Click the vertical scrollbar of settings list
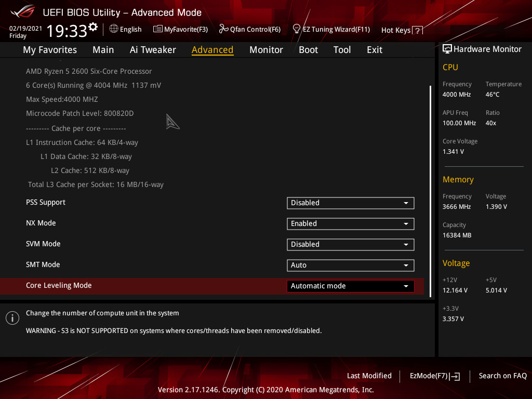This screenshot has width=532, height=399. (x=430, y=191)
